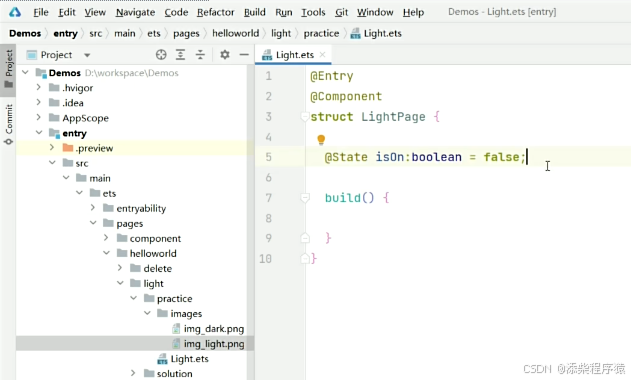This screenshot has height=380, width=631.
Task: Click the ets breadcrumb
Action: [154, 33]
